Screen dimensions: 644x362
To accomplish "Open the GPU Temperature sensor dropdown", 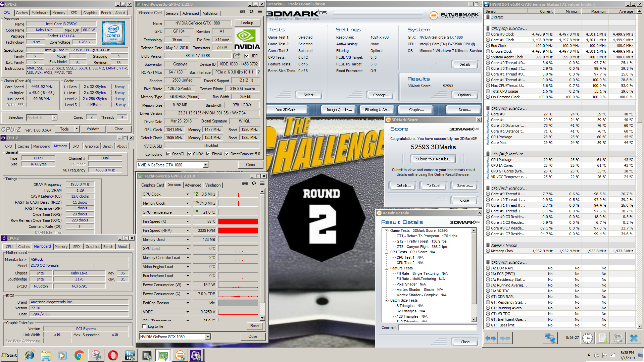I will point(188,212).
